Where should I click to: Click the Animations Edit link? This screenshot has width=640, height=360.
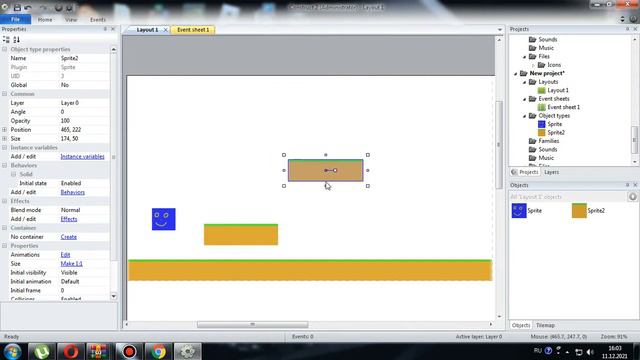(65, 255)
